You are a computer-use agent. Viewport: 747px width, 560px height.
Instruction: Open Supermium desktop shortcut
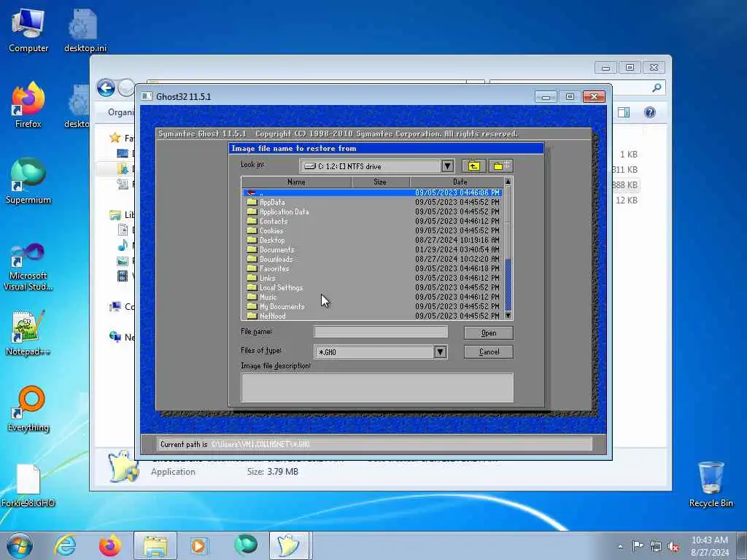(x=28, y=181)
